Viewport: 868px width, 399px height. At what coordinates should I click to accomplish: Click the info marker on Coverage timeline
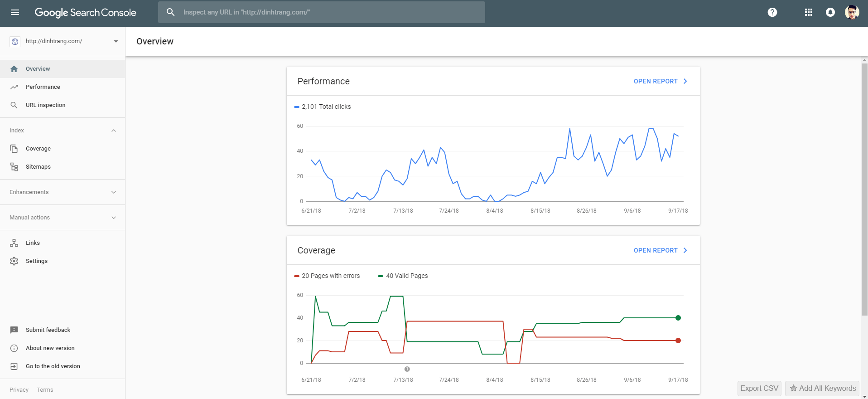pos(407,369)
